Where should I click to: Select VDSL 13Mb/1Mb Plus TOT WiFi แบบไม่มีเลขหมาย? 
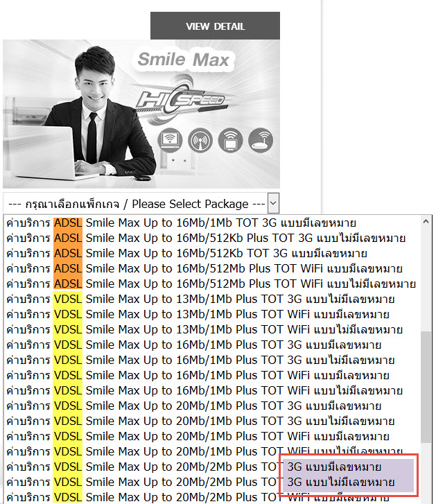point(212,330)
